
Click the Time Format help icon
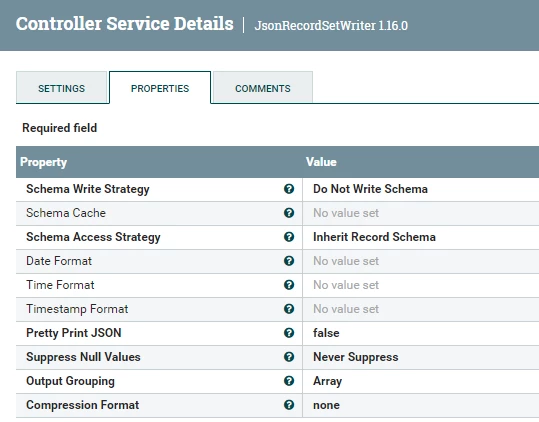289,285
